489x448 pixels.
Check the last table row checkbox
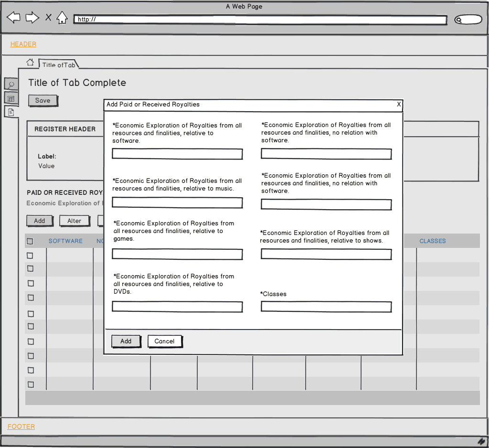pyautogui.click(x=31, y=384)
